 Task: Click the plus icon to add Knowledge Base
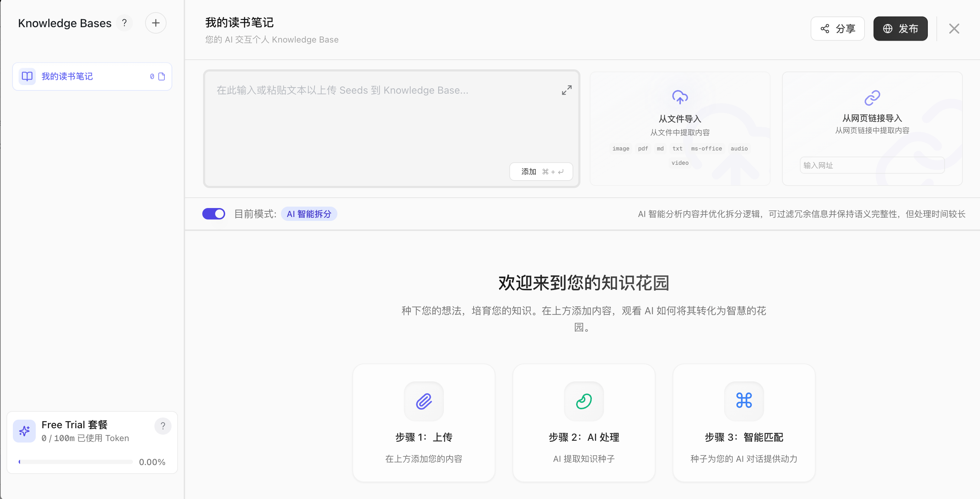(x=155, y=23)
